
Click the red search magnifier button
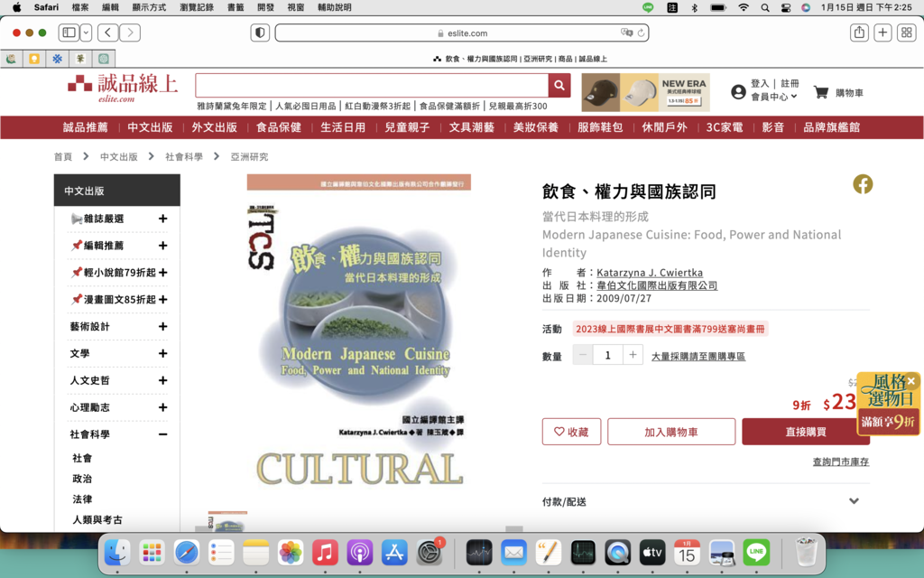(x=559, y=86)
